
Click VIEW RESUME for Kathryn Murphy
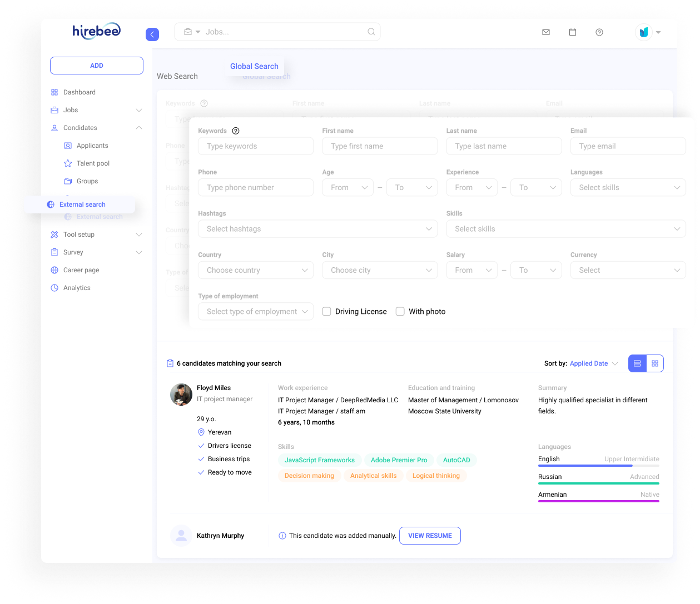(x=430, y=536)
